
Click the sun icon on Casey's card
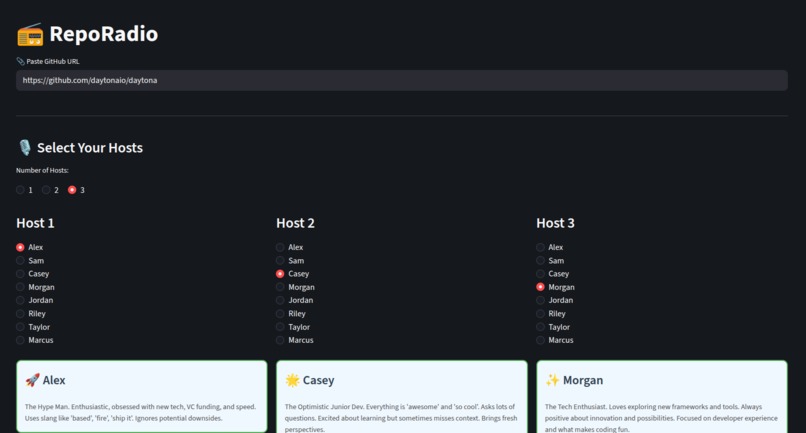coord(292,380)
